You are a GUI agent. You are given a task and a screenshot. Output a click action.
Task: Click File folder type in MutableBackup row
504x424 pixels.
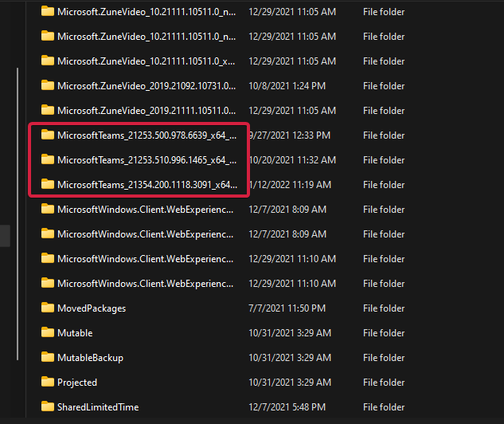tap(384, 358)
